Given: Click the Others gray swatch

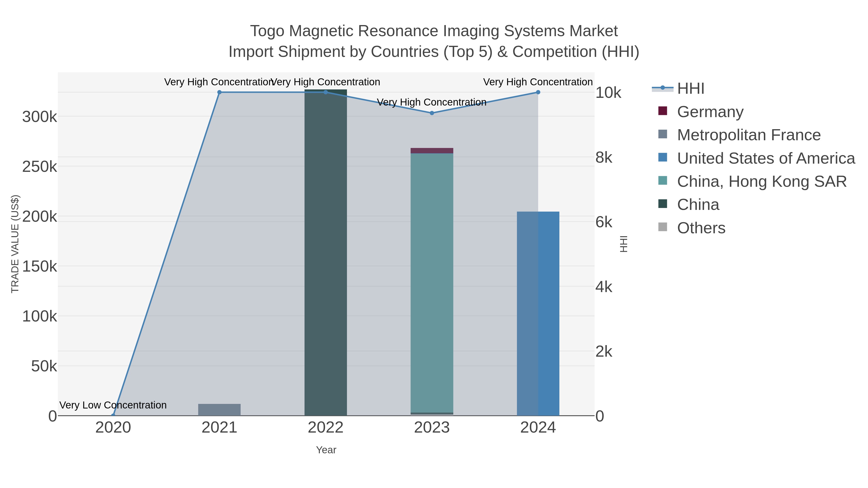Looking at the screenshot, I should (x=663, y=227).
